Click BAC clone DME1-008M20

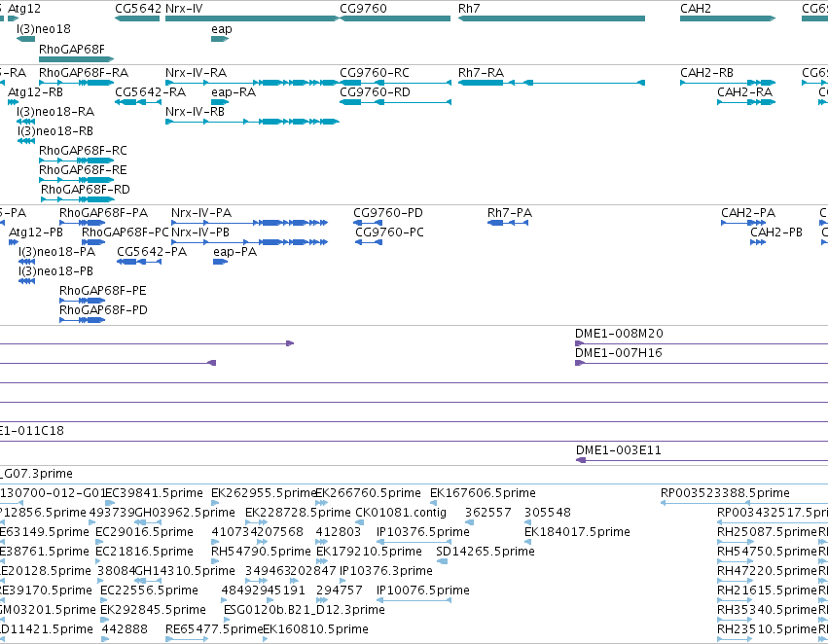(x=619, y=334)
